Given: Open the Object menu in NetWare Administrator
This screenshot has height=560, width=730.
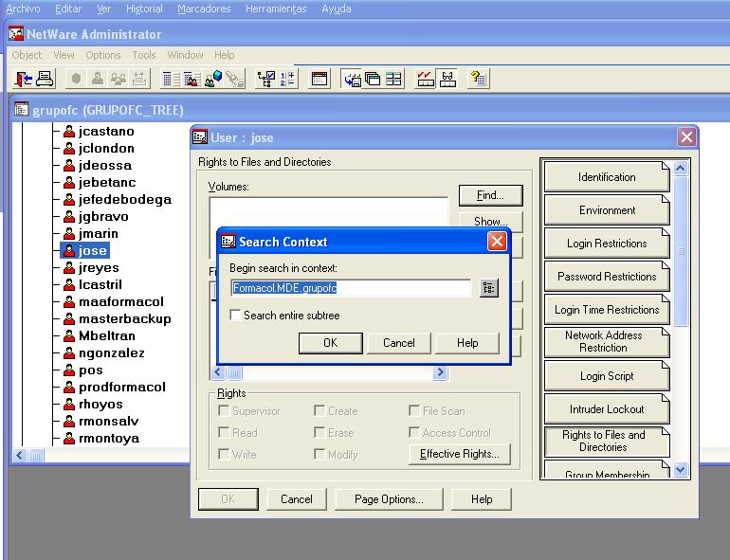Looking at the screenshot, I should [27, 55].
